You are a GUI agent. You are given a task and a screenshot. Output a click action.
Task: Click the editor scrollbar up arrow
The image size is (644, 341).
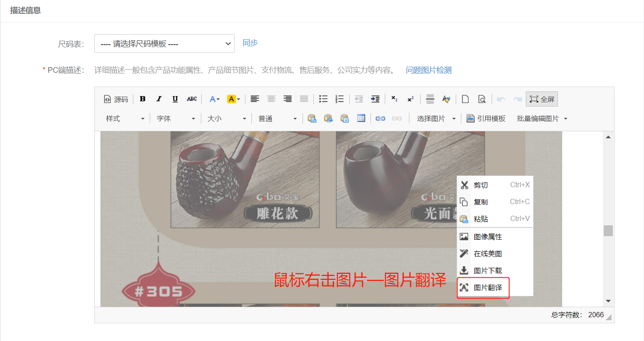(x=609, y=137)
